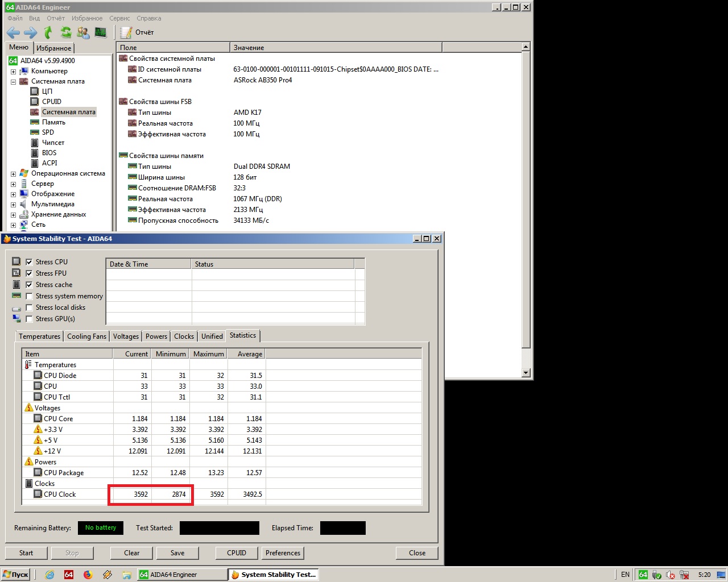728x582 pixels.
Task: Select SPD in the tree
Action: (x=48, y=132)
